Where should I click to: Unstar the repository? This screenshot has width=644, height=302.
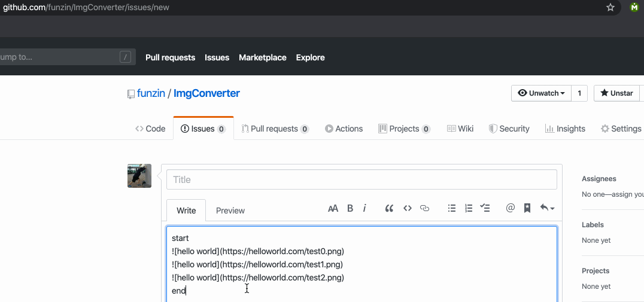[617, 93]
